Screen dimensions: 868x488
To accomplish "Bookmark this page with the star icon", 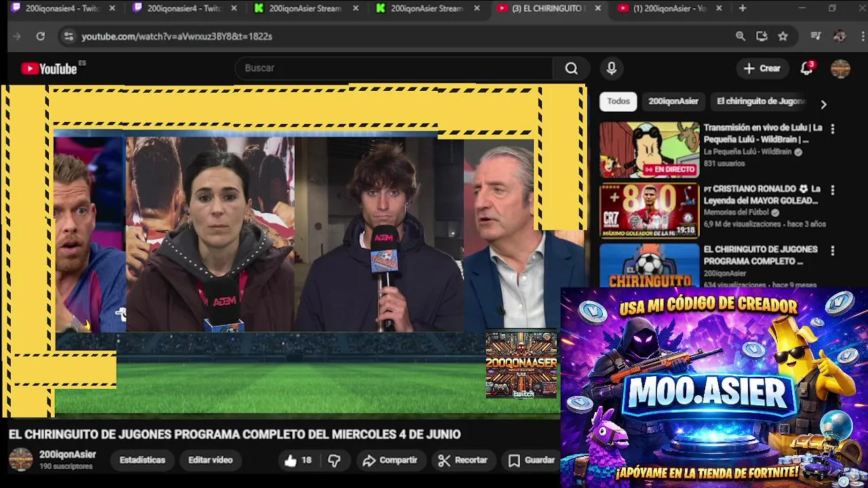I will point(783,37).
